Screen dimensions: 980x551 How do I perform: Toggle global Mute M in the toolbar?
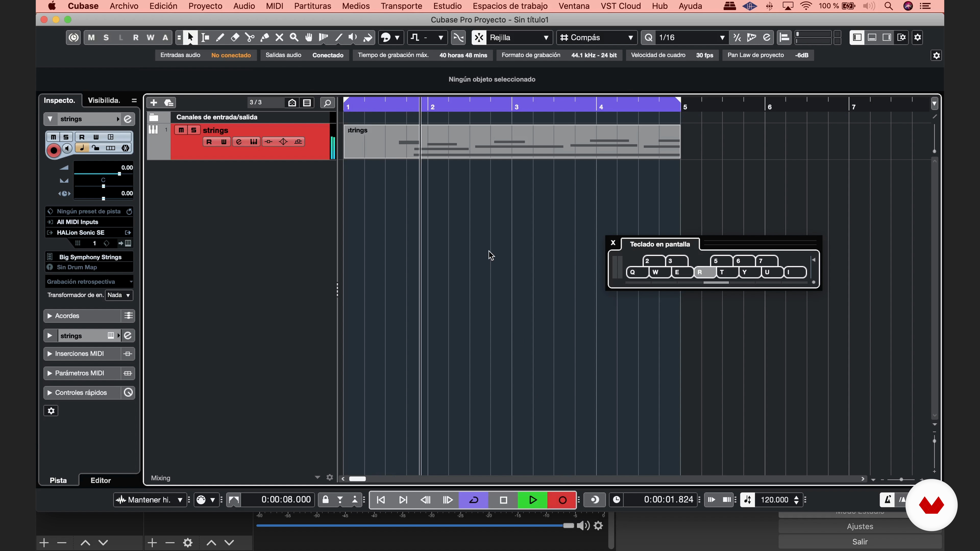click(x=91, y=37)
